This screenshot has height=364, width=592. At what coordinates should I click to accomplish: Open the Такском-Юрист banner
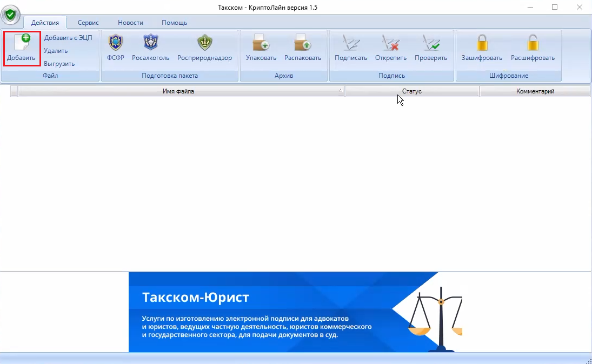pyautogui.click(x=295, y=312)
